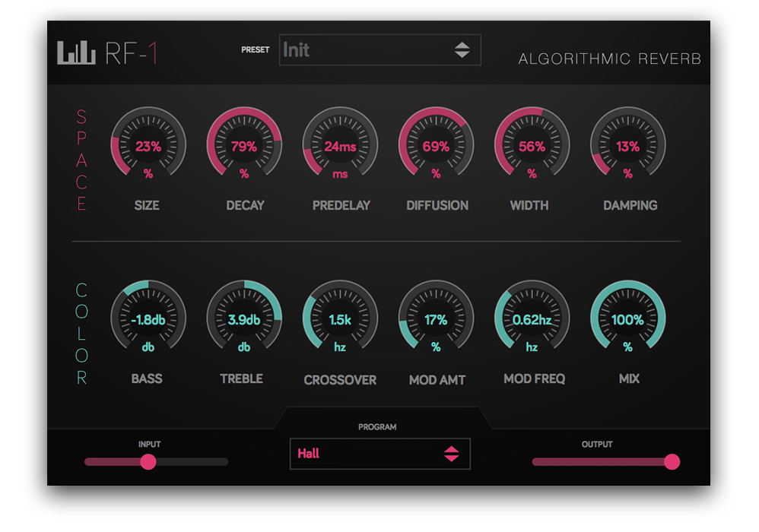Click the Program selector pink arrows
Viewport: 759px width, 532px height.
click(x=452, y=454)
